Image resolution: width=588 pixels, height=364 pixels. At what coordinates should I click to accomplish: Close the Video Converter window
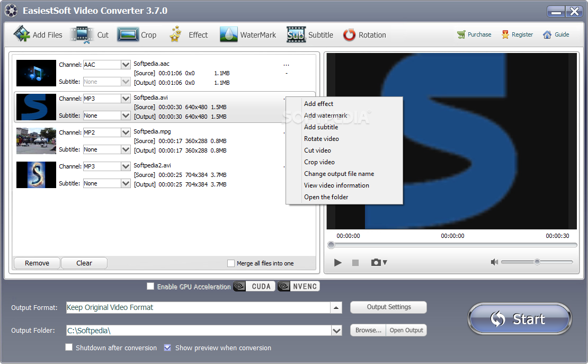[574, 11]
